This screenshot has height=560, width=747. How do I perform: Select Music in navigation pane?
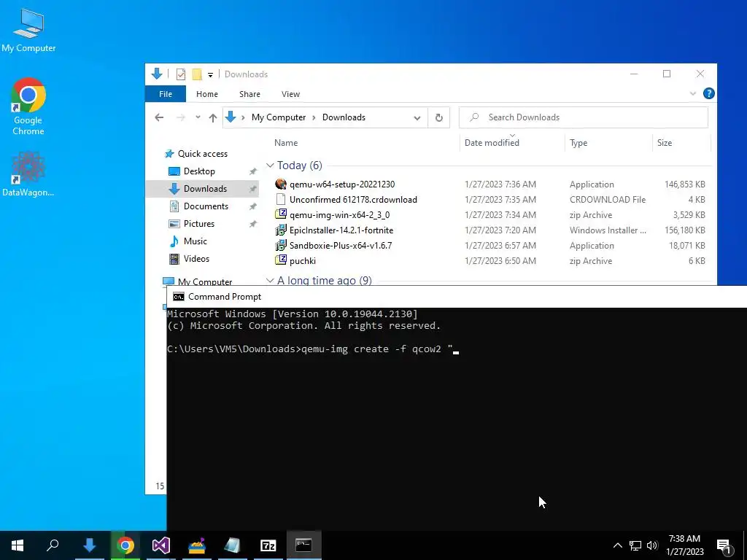[x=196, y=241]
